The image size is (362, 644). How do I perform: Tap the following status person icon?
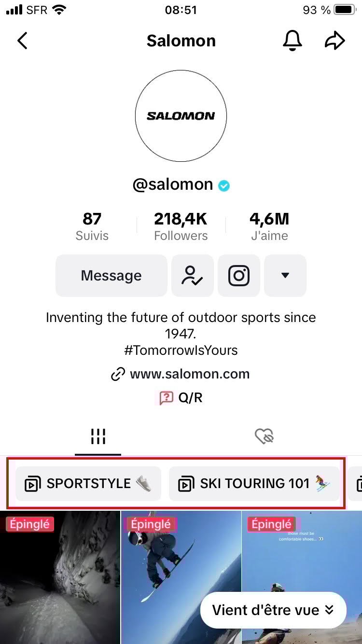point(192,276)
